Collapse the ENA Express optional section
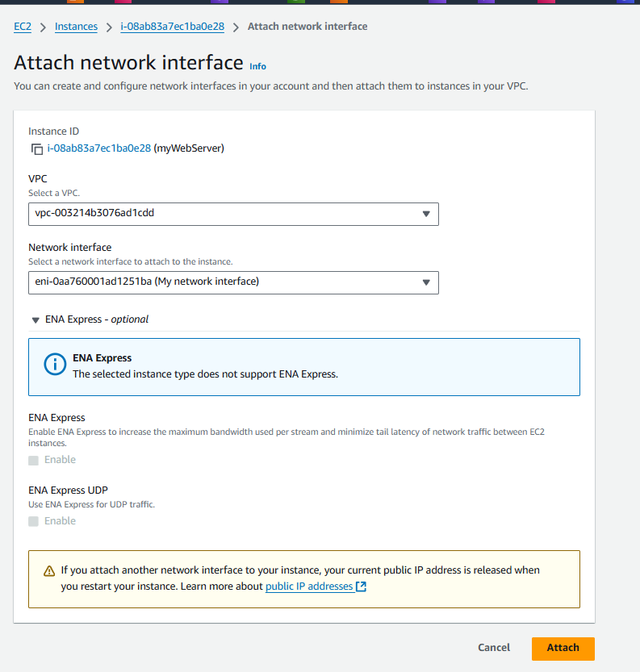 click(36, 319)
